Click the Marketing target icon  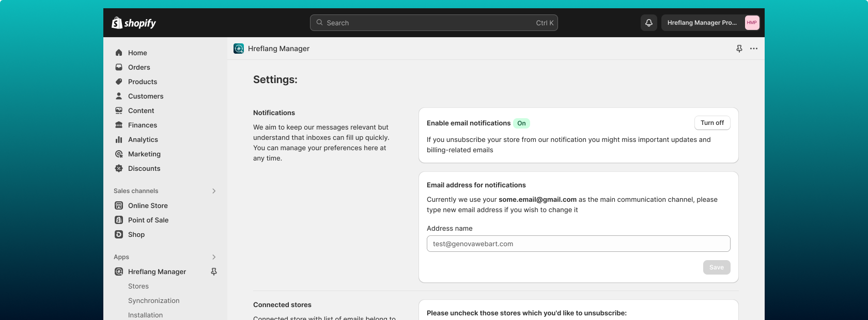pyautogui.click(x=119, y=154)
